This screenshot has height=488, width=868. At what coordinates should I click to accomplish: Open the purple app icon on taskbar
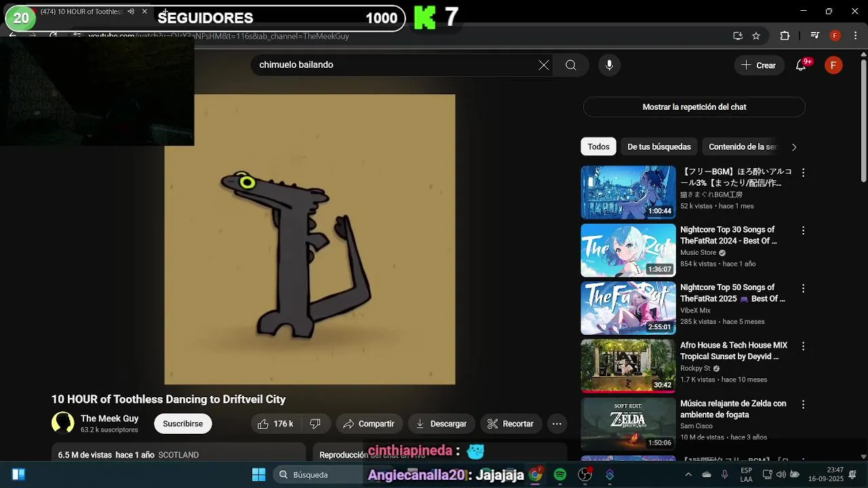pyautogui.click(x=610, y=474)
